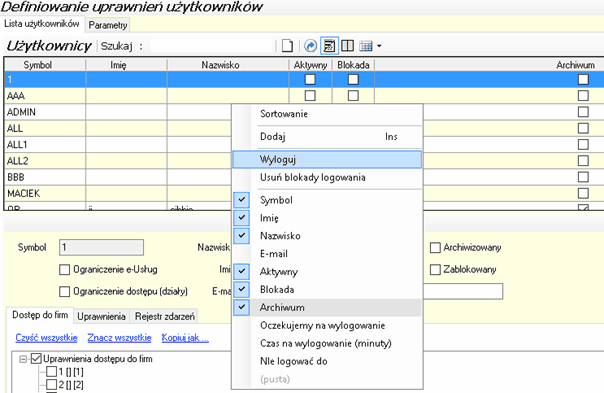
Task: Open the Rejestr zdarzeń tab
Action: click(164, 317)
